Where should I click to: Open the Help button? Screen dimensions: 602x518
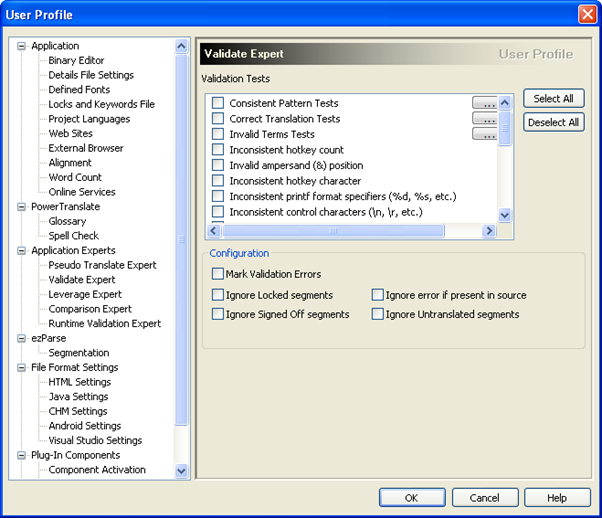coord(557,498)
